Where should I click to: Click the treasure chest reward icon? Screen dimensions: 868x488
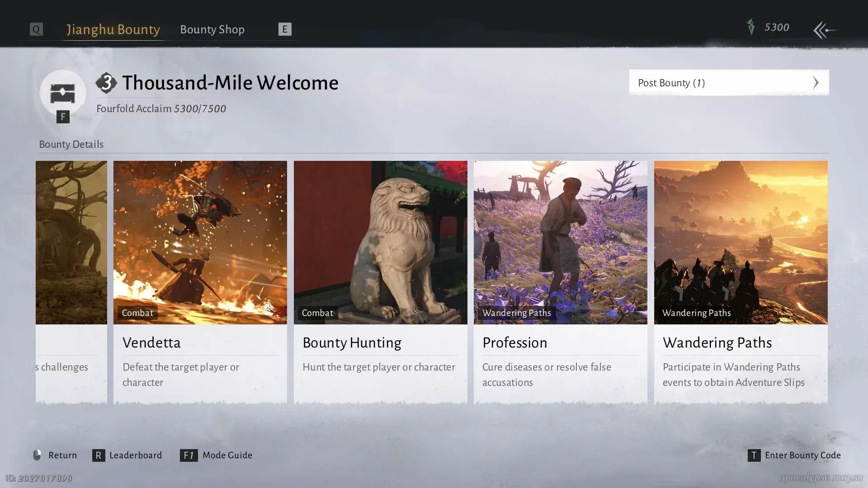[x=62, y=93]
